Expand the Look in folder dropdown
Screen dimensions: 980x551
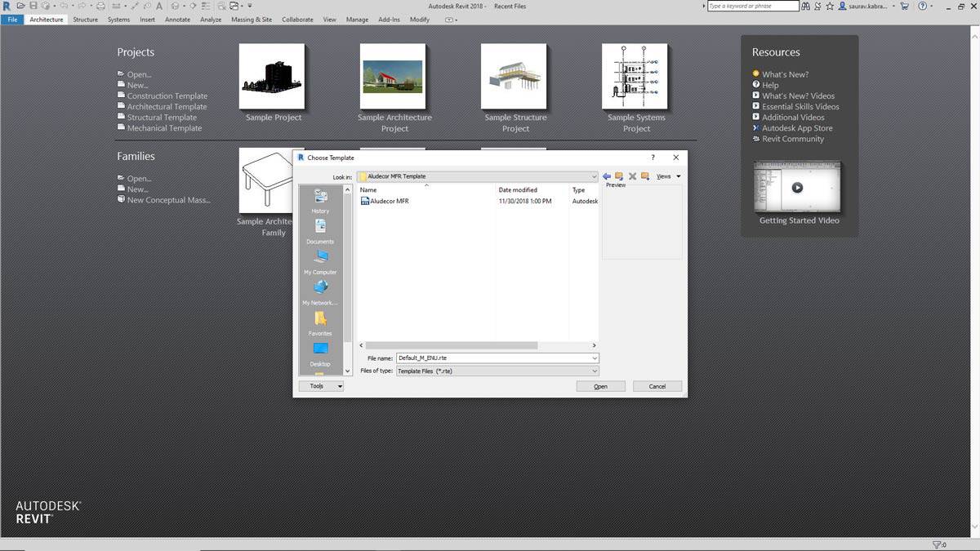point(595,176)
